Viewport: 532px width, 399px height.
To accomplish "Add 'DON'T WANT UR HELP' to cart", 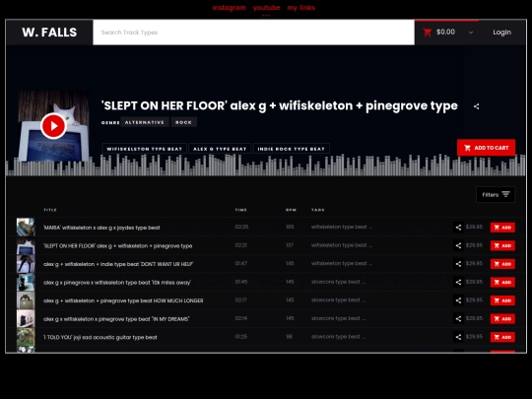I will coord(502,264).
